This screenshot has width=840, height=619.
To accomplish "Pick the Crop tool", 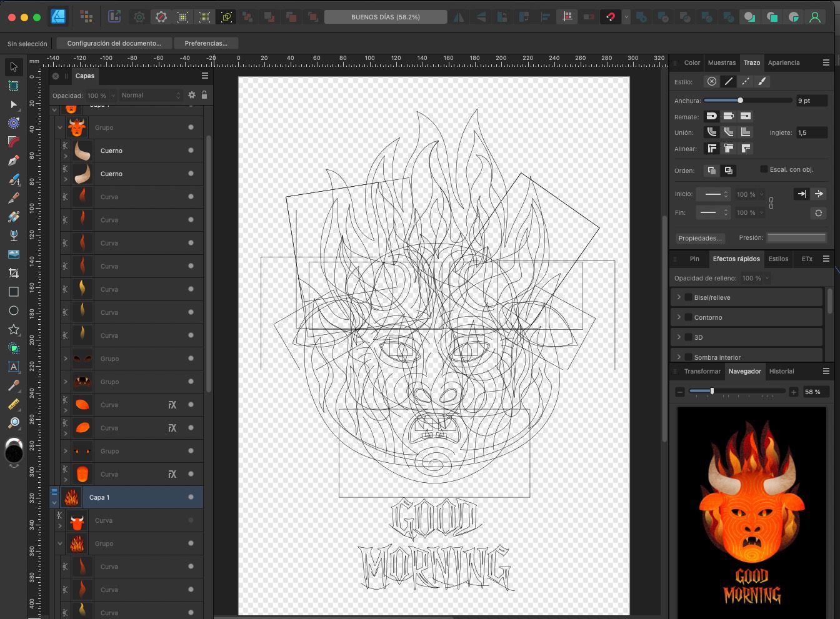I will point(14,273).
